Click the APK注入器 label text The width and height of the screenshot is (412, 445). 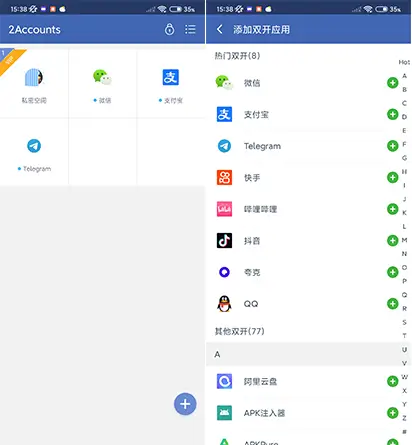pos(264,413)
